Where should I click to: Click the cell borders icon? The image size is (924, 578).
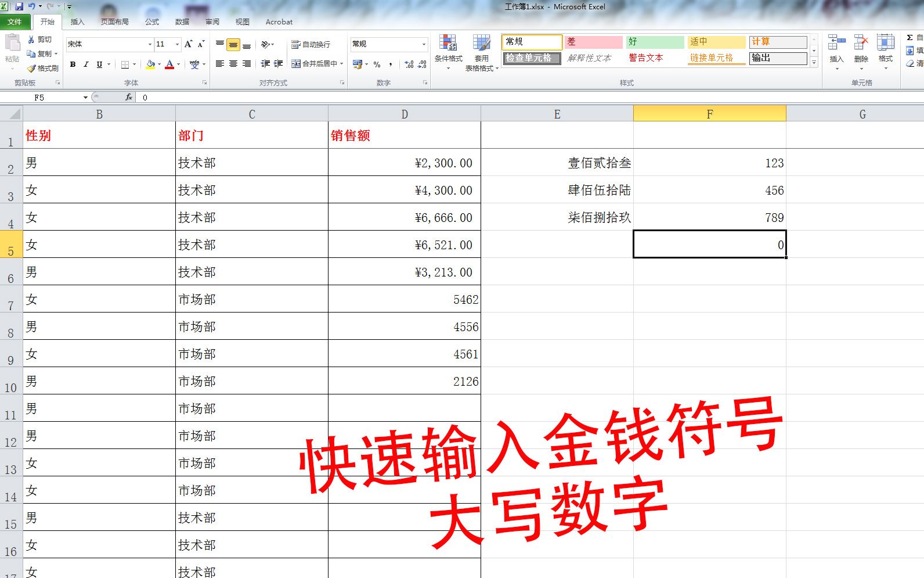tap(125, 64)
